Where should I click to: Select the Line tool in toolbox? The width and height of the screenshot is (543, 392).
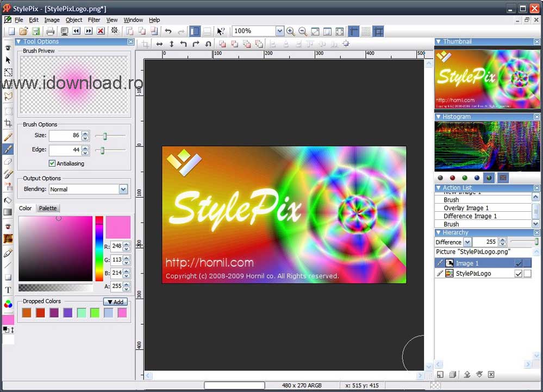pyautogui.click(x=8, y=265)
